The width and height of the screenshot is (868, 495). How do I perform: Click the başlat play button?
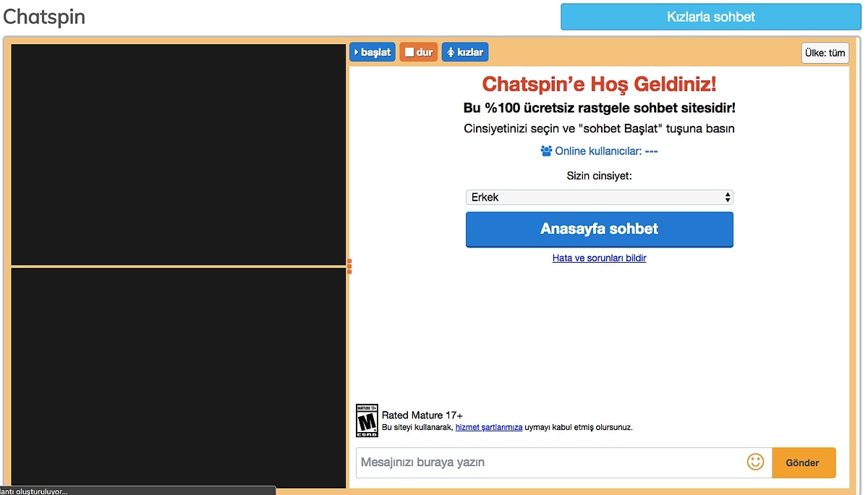(372, 52)
